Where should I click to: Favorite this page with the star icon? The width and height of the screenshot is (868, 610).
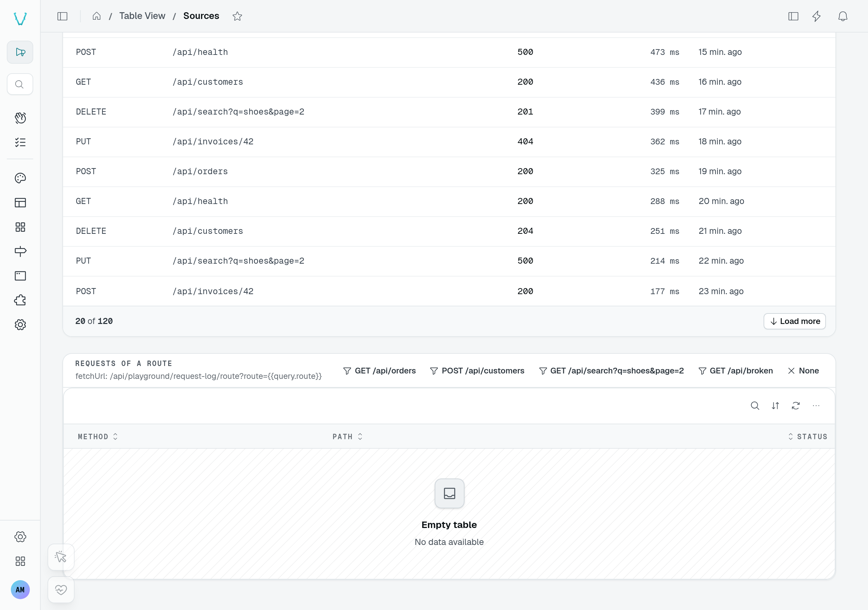click(237, 16)
